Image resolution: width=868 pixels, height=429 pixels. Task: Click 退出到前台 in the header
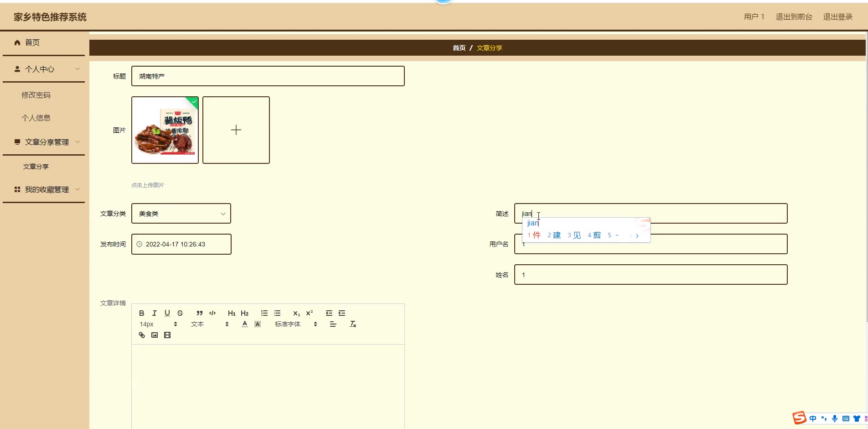coord(794,17)
